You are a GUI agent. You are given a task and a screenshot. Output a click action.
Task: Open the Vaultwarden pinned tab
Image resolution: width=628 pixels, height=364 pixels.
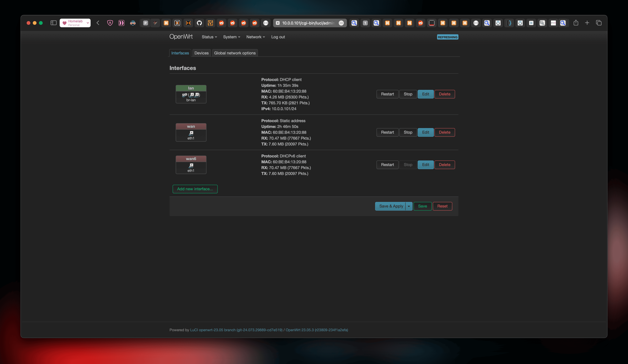[x=210, y=23]
